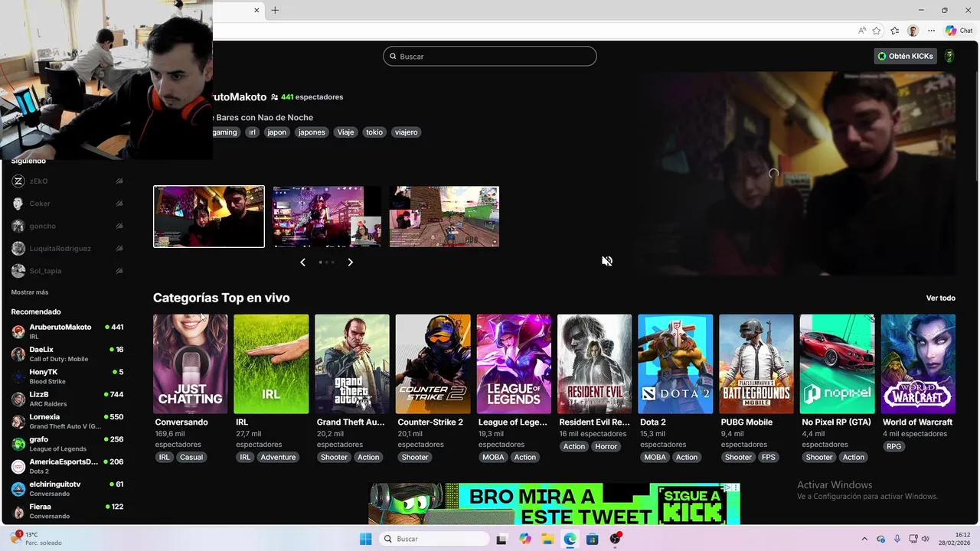Select second carousel thumbnail with purple game
Screen dimensions: 980x551
coord(327,217)
